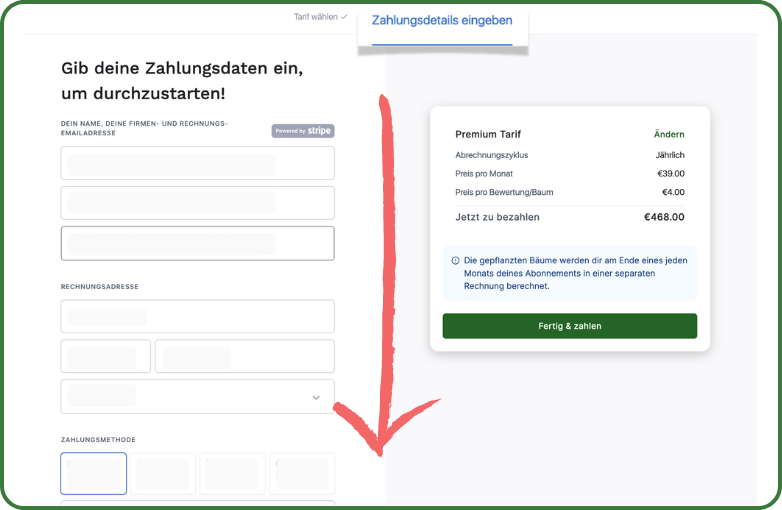Choose the second payment method tile

163,473
